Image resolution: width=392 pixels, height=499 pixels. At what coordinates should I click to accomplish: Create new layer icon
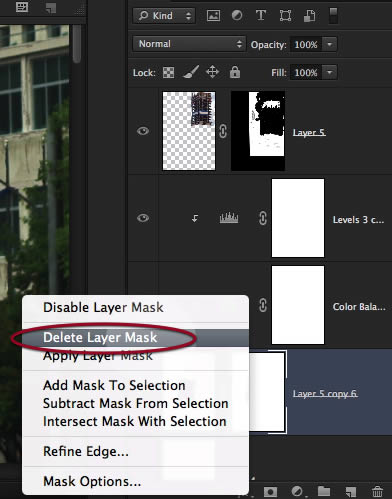[x=351, y=492]
